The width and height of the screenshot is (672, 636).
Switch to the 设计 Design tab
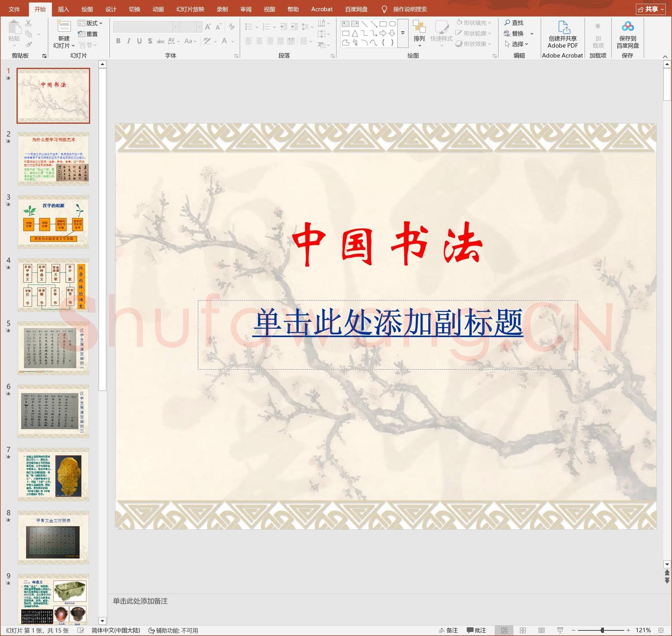[111, 9]
